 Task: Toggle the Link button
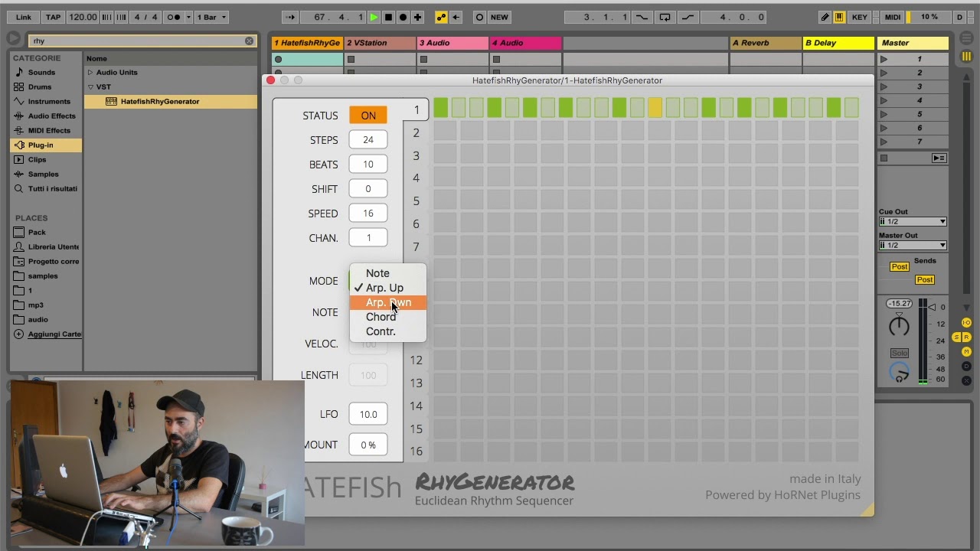point(24,17)
